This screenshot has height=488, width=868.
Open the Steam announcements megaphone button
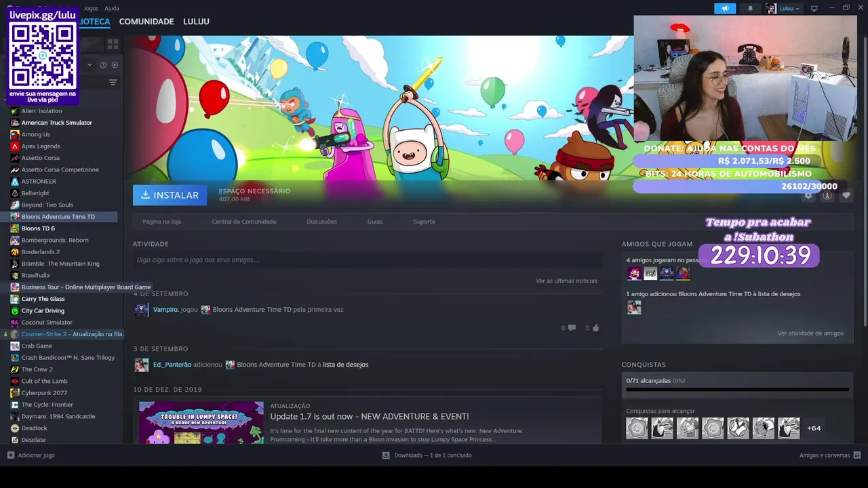(x=724, y=9)
